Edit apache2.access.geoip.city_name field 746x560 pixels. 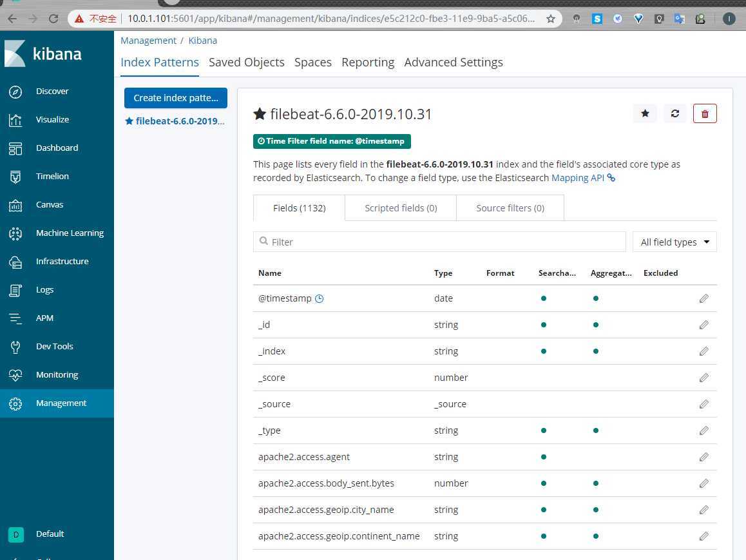[704, 510]
